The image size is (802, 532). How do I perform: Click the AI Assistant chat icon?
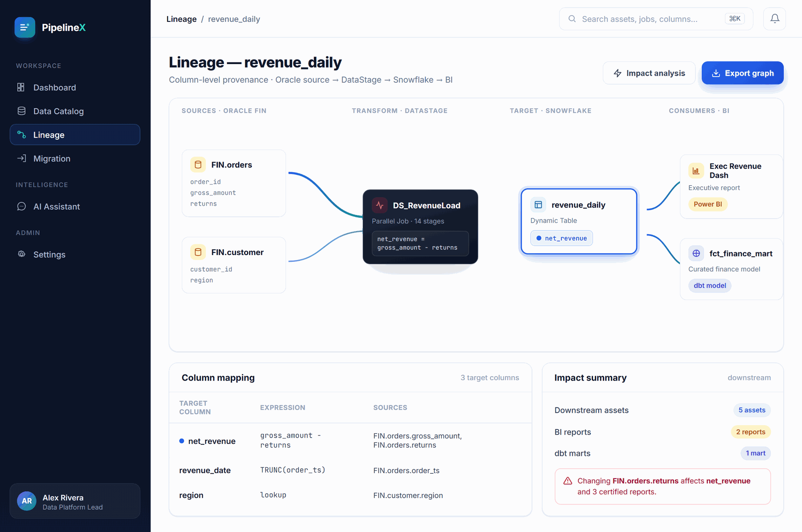21,207
